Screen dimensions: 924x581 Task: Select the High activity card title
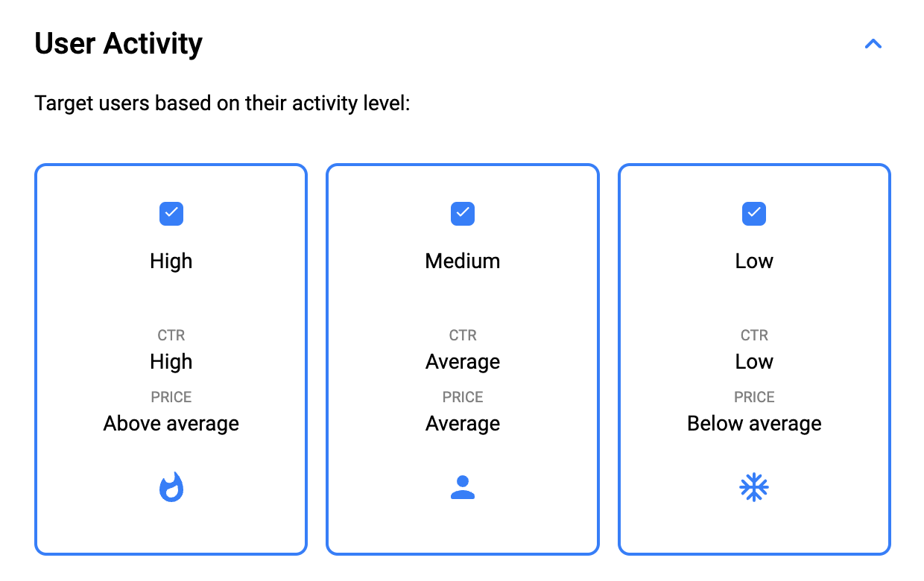coord(171,261)
